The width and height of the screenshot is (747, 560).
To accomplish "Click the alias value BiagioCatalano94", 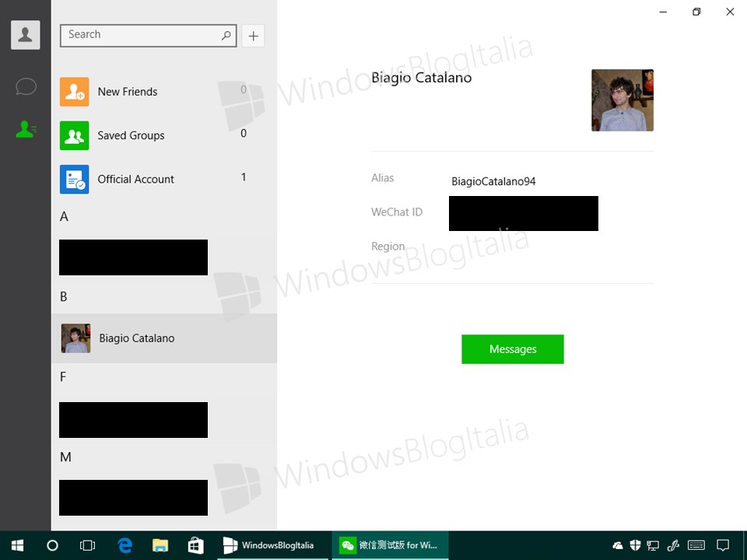I will click(x=493, y=181).
